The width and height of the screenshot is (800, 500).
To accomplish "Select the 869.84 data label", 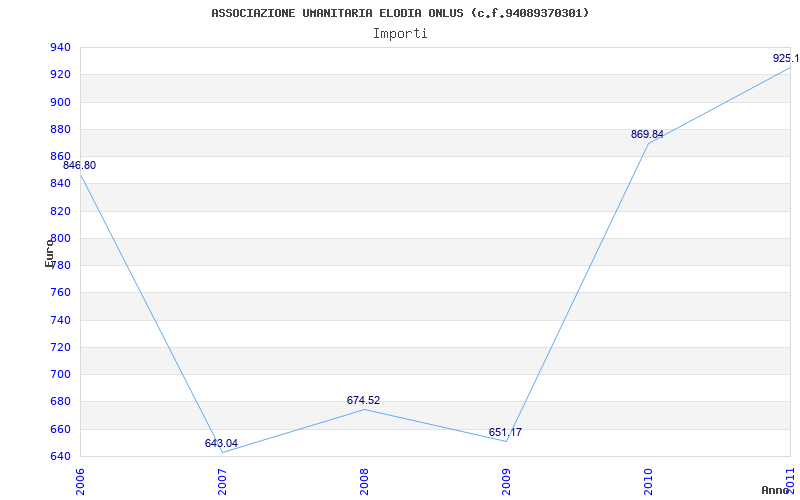I will point(647,135).
